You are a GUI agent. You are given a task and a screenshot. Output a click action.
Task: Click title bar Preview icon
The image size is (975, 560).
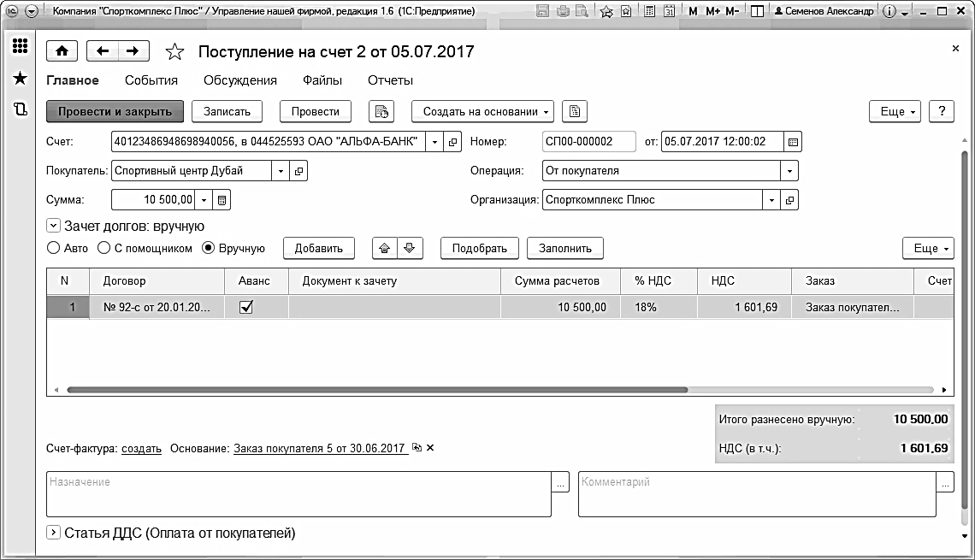(x=582, y=11)
